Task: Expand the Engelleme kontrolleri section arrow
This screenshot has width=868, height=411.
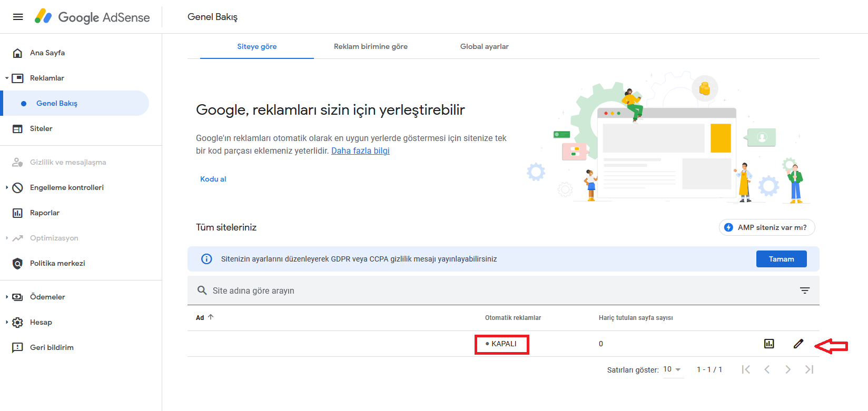Action: pos(7,187)
